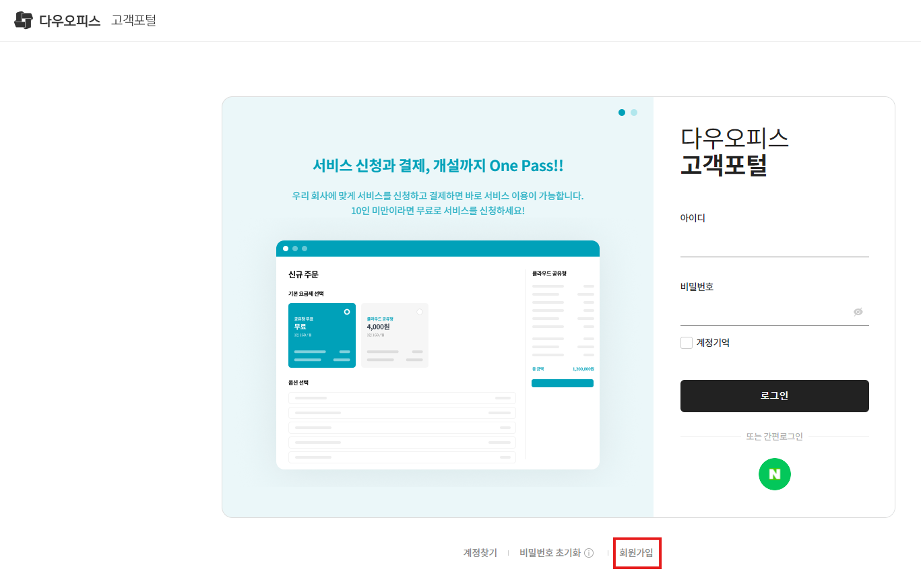This screenshot has height=588, width=921.
Task: Open the 계정찾기 link
Action: [x=480, y=553]
